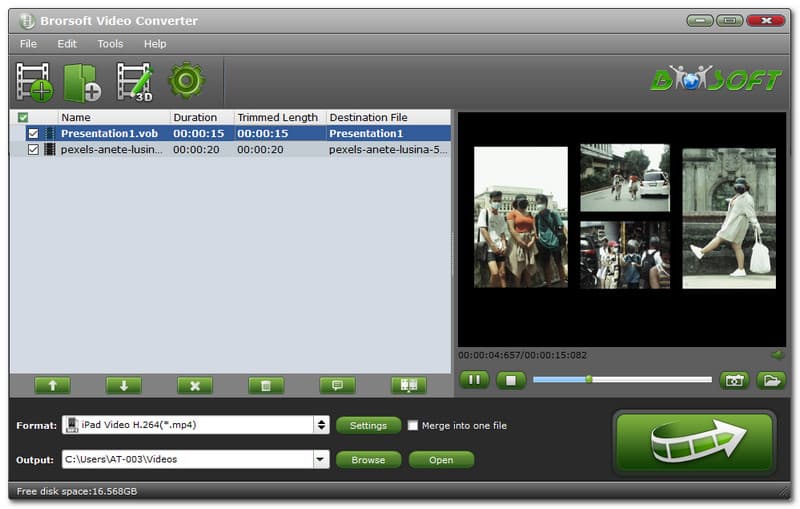Expand the Output path dropdown
This screenshot has width=800, height=509.
321,460
